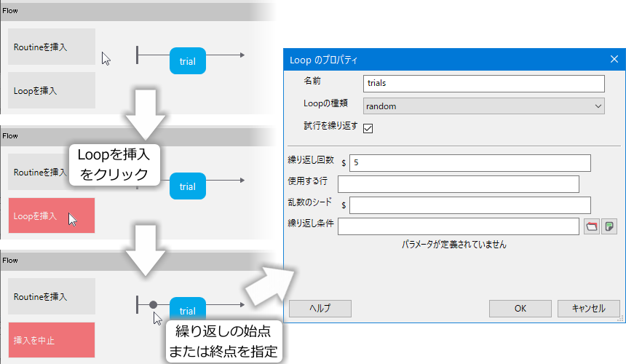Click the trial routine box beside red Loopを挿入
The height and width of the screenshot is (364, 626).
click(x=188, y=186)
